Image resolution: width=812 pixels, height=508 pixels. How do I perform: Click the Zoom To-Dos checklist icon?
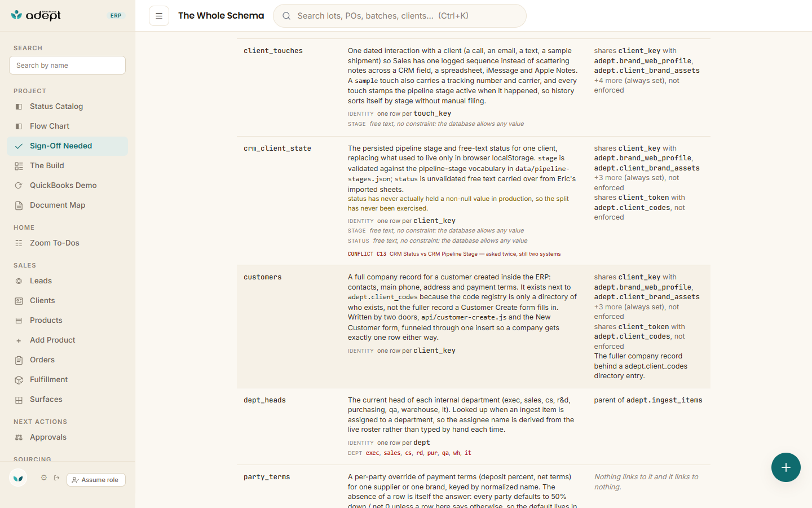tap(19, 243)
